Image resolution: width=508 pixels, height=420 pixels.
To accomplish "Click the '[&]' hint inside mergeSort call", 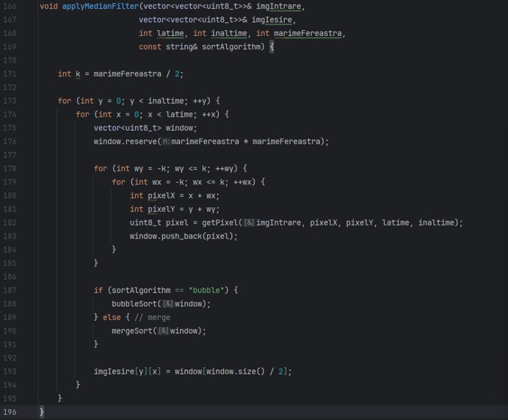I will [163, 331].
